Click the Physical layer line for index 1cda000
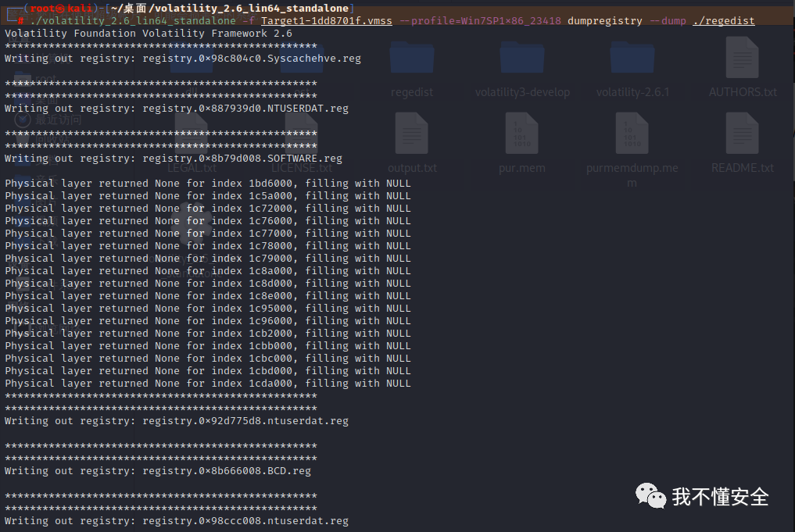 click(208, 384)
